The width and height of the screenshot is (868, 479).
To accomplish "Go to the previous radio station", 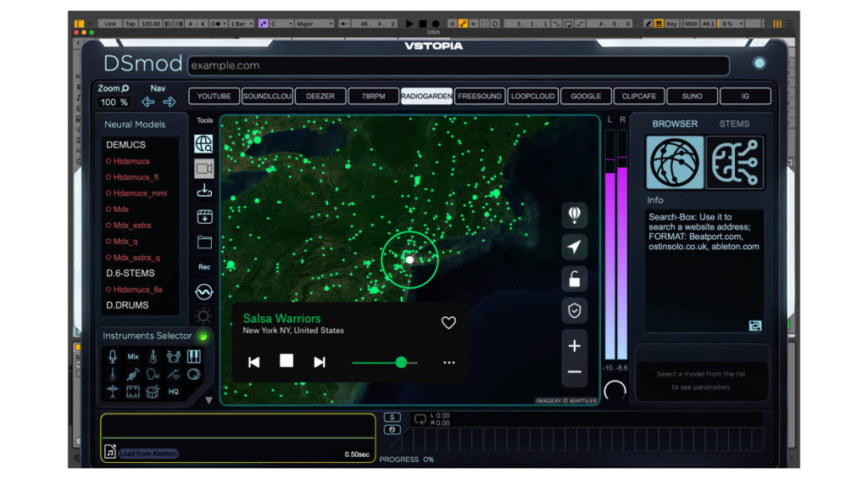I will point(254,362).
